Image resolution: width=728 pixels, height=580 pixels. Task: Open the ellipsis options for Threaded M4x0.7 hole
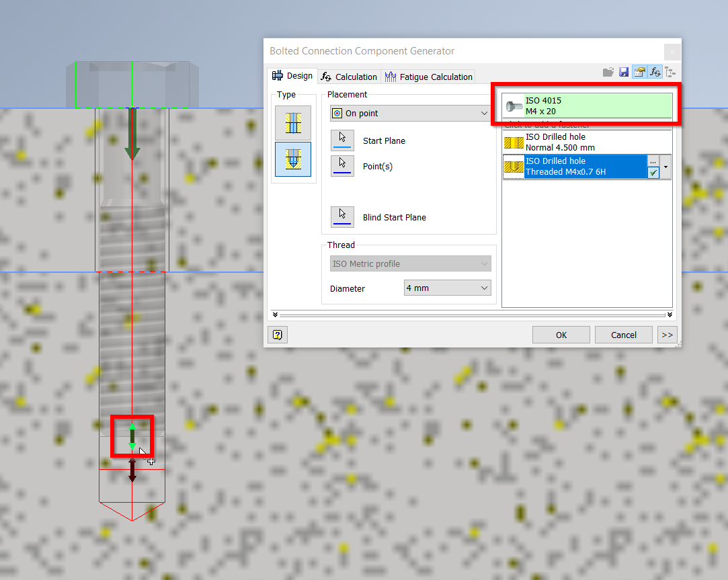click(653, 162)
